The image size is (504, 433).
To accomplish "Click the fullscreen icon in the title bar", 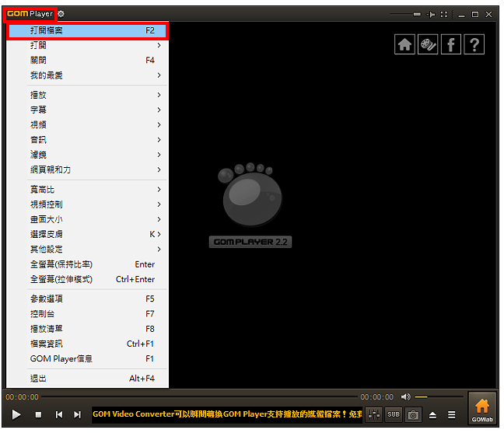I will (444, 15).
